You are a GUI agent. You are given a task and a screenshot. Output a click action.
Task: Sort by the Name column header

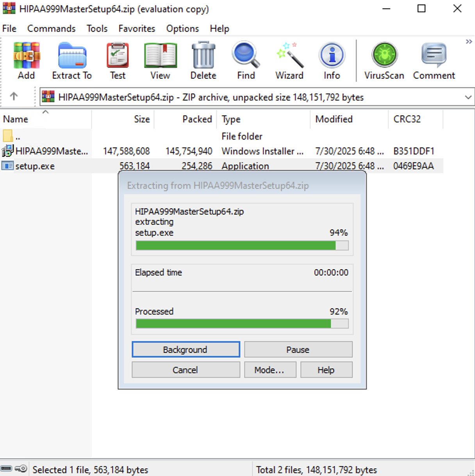(x=46, y=119)
